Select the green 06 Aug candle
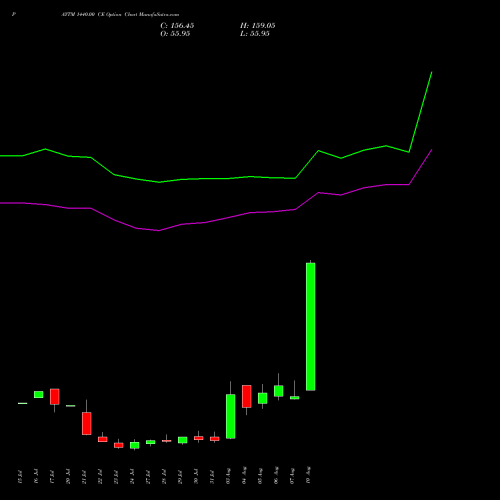500x500 pixels. point(279,391)
